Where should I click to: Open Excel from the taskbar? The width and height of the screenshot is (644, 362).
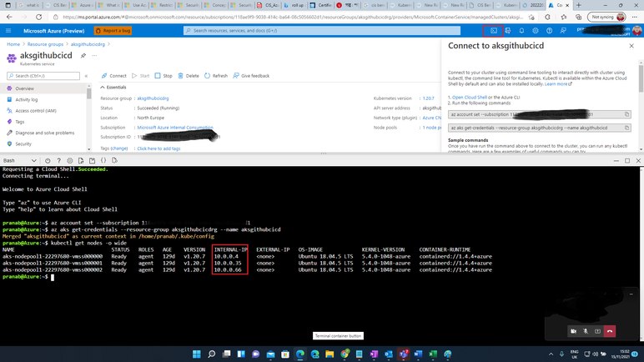(433, 354)
